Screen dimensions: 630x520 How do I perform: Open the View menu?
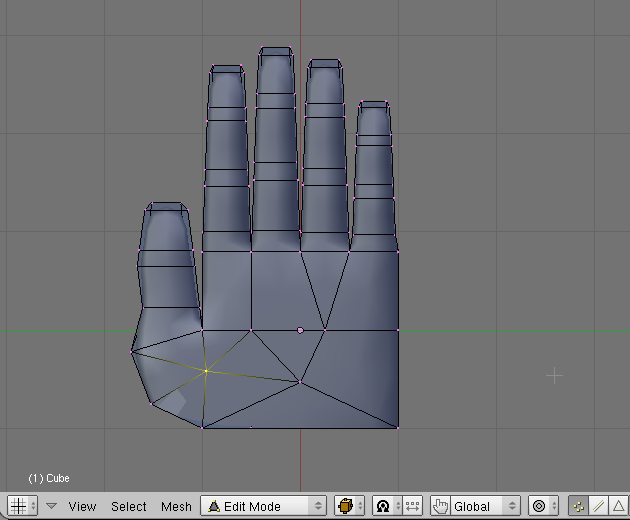pos(82,506)
